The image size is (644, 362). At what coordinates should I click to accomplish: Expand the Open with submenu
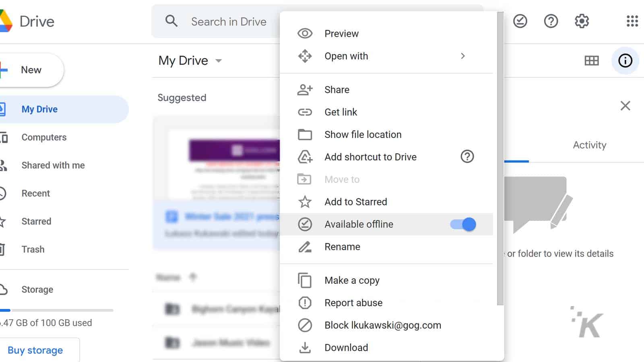[463, 56]
